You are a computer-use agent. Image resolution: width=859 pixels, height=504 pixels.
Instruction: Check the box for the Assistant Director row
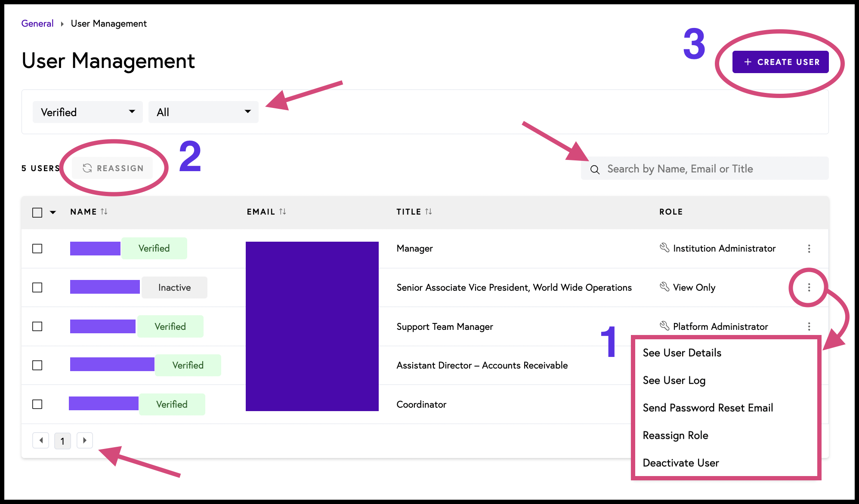[37, 365]
